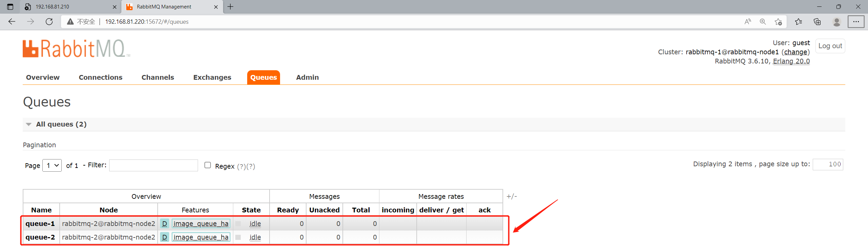
Task: Click the idle state of queue-1
Action: coord(255,224)
